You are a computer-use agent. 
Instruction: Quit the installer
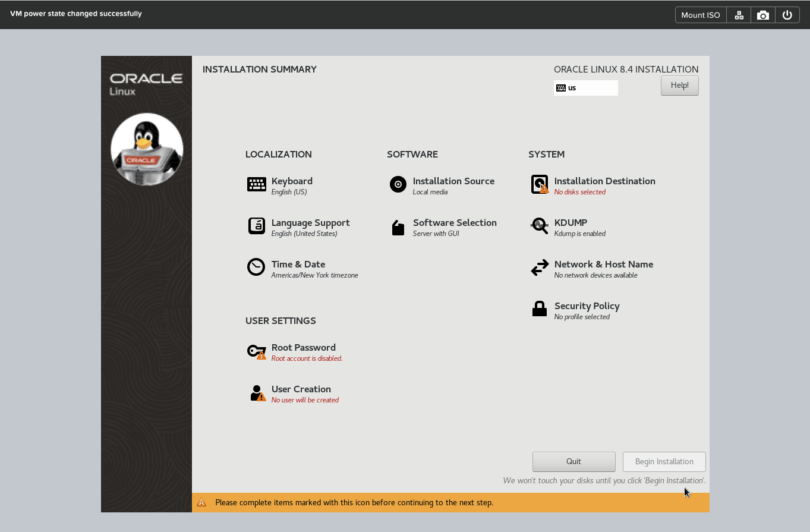click(574, 462)
